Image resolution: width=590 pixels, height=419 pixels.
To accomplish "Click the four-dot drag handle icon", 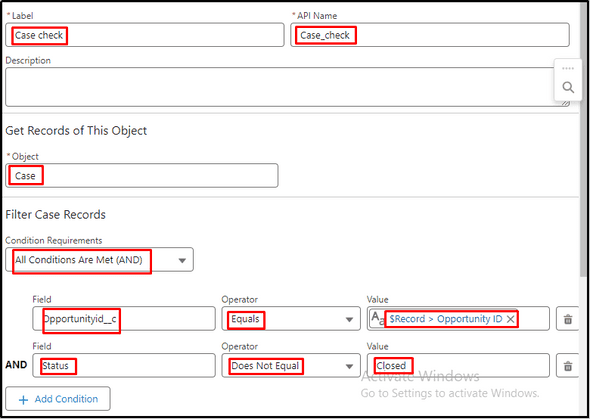I will 568,68.
